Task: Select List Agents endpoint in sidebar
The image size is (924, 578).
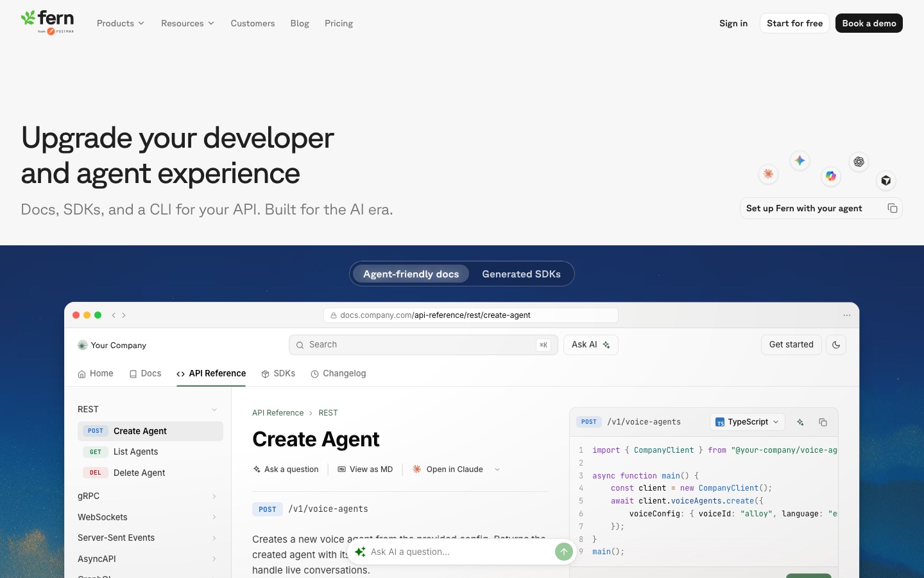Action: click(150, 452)
